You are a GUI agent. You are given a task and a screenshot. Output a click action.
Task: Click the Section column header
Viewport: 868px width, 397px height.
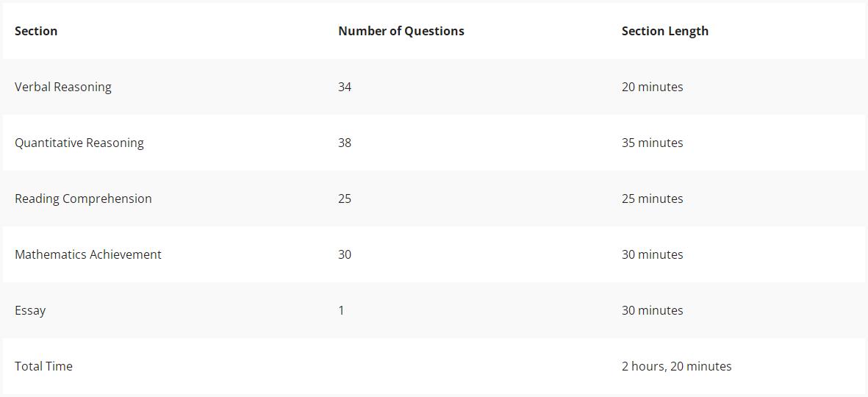(36, 31)
